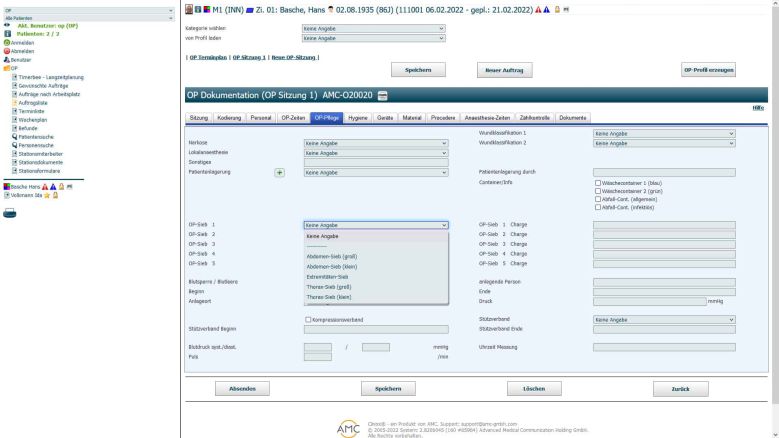Expand the Wundklassifikation 1 dropdown
The height and width of the screenshot is (438, 779).
pos(664,133)
